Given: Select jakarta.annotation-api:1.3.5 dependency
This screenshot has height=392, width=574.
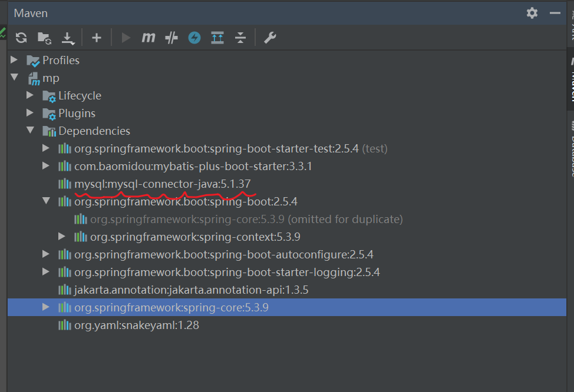Looking at the screenshot, I should pyautogui.click(x=287, y=290).
